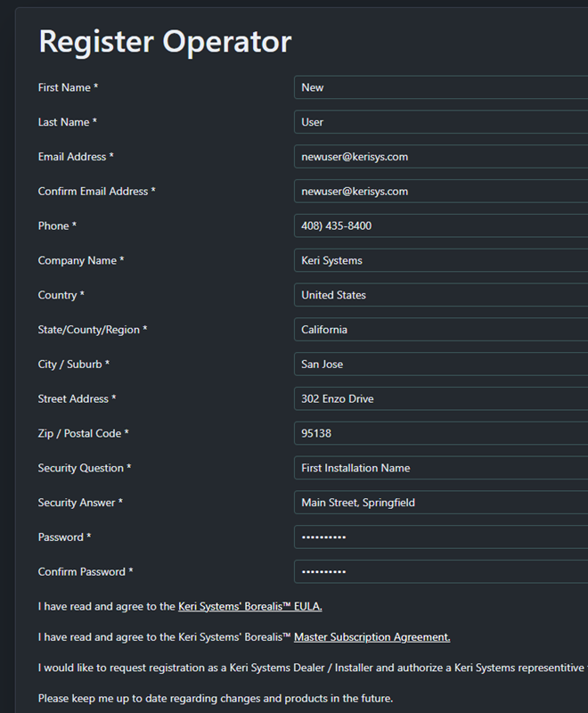Click the Phone number field
588x713 pixels.
tap(441, 225)
